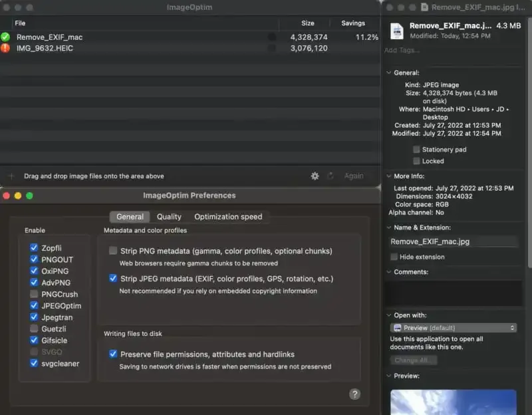532x415 pixels.
Task: Click the orange status icon beside IMG_9632.HEIC
Action: [5, 48]
